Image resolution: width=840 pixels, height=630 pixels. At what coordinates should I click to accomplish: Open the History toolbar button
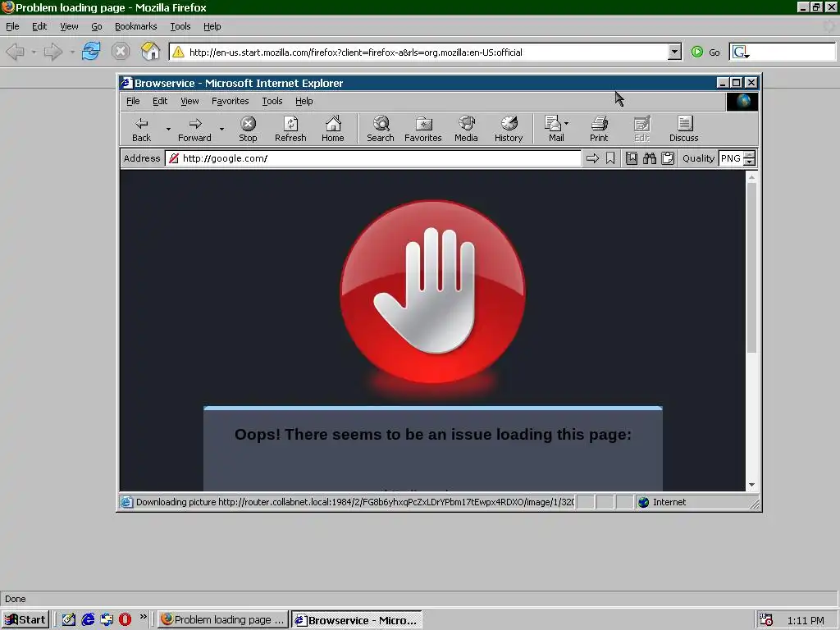509,129
